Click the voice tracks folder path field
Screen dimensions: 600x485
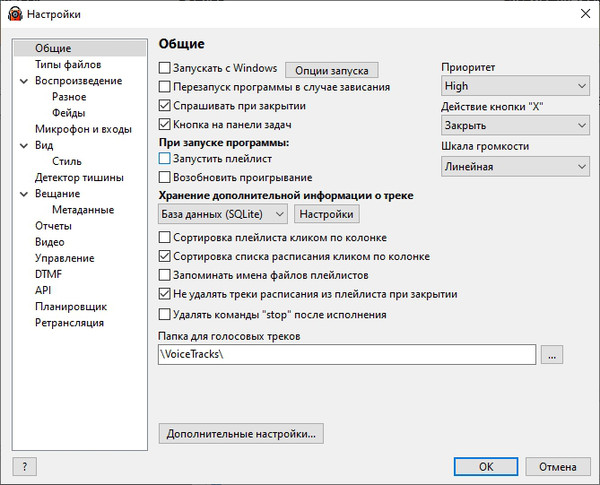[347, 354]
